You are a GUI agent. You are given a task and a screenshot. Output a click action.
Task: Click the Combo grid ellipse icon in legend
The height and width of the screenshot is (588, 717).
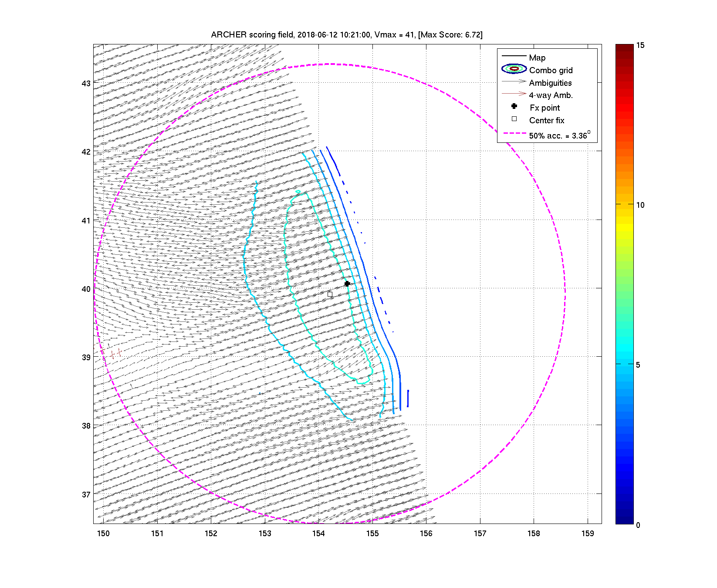(514, 69)
